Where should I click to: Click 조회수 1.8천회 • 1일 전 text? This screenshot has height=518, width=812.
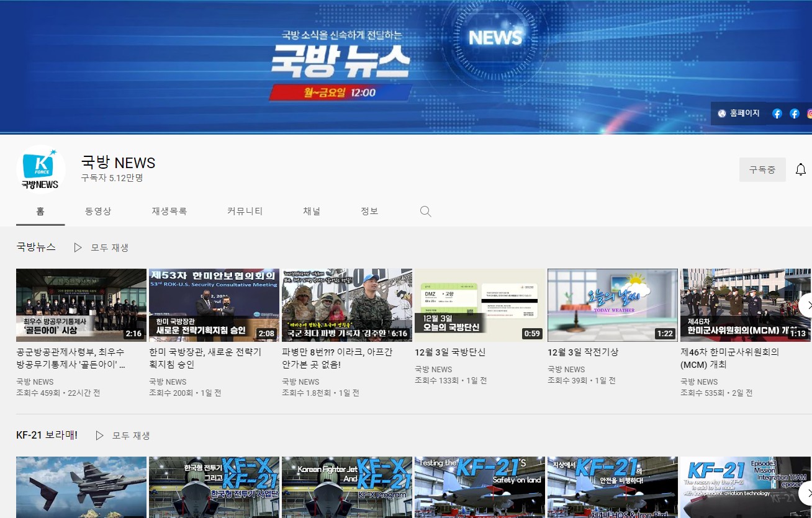320,393
